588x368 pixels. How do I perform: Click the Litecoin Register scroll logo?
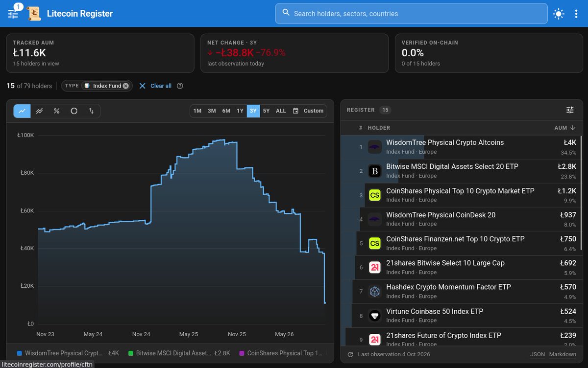click(34, 13)
